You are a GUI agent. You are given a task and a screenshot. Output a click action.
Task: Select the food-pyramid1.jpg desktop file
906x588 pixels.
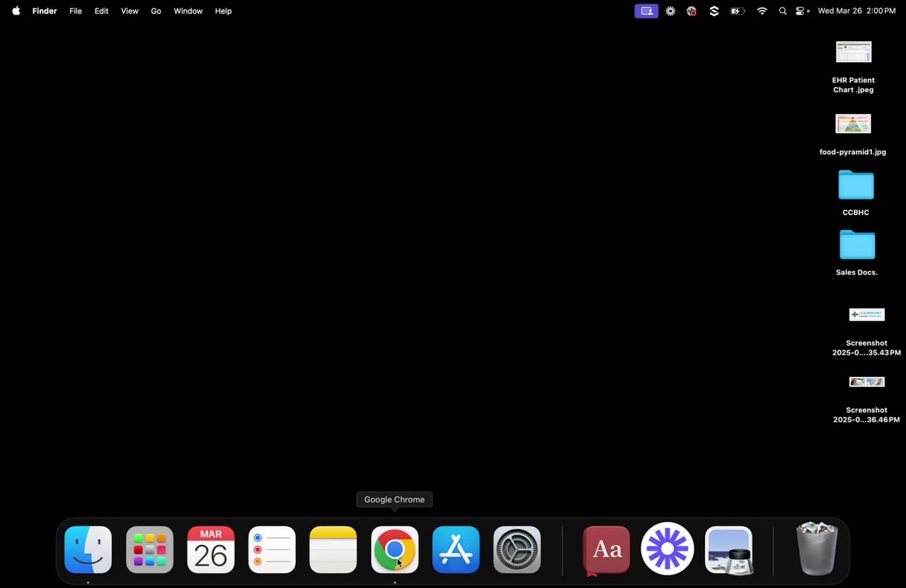(853, 134)
